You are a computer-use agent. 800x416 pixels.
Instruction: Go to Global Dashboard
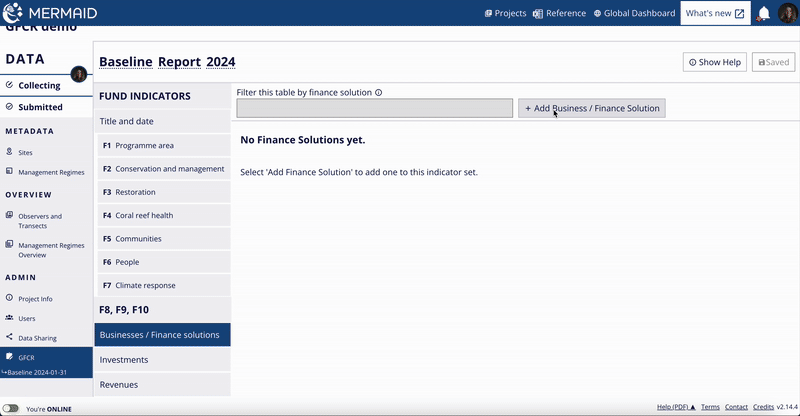[634, 13]
